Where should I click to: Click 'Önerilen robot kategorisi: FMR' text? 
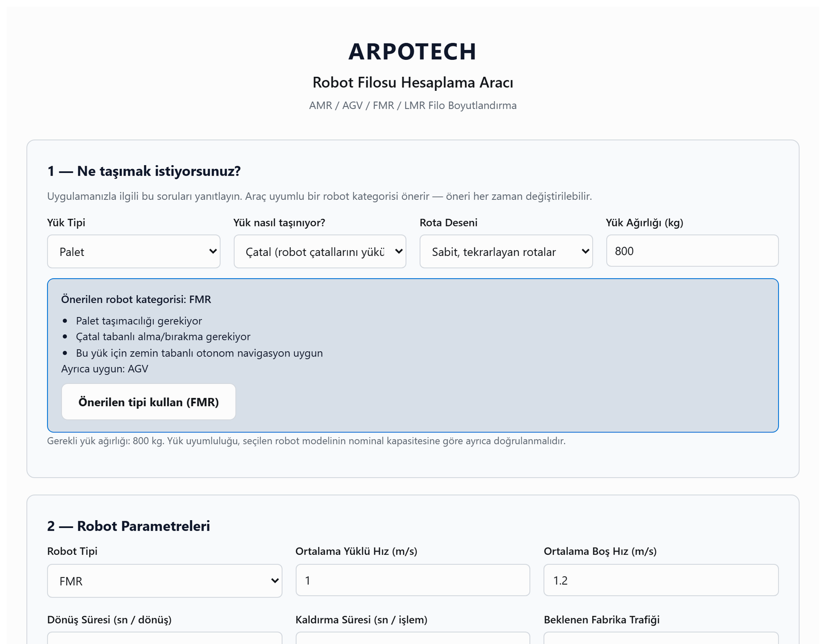[x=136, y=299]
